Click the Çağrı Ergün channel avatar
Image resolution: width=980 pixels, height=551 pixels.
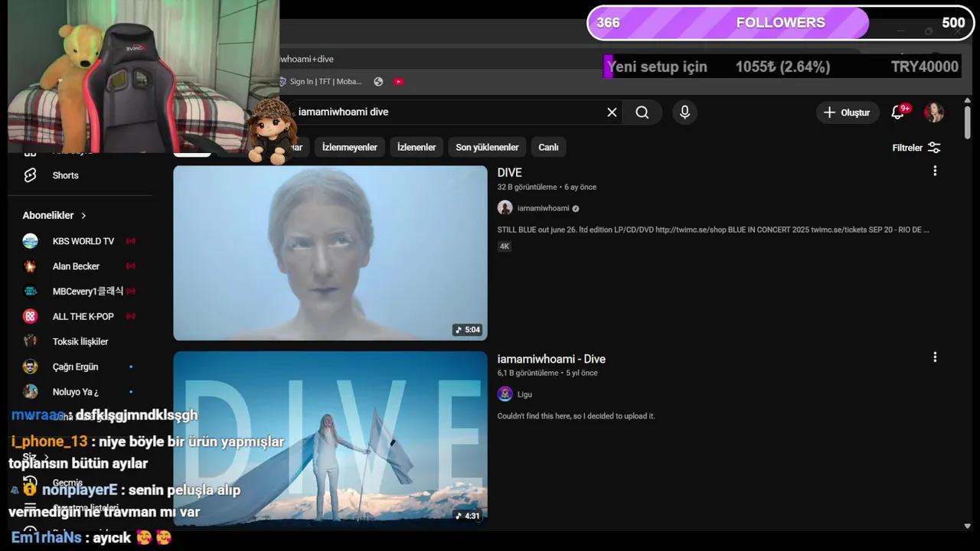pyautogui.click(x=30, y=367)
